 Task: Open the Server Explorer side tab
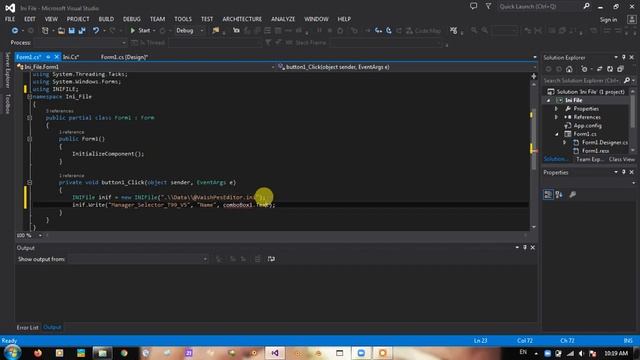(x=7, y=70)
